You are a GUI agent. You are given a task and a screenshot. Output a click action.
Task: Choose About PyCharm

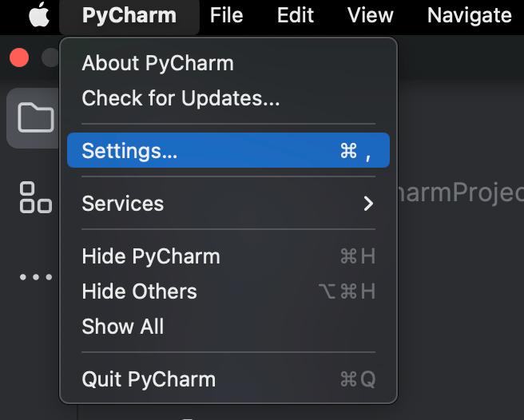157,63
